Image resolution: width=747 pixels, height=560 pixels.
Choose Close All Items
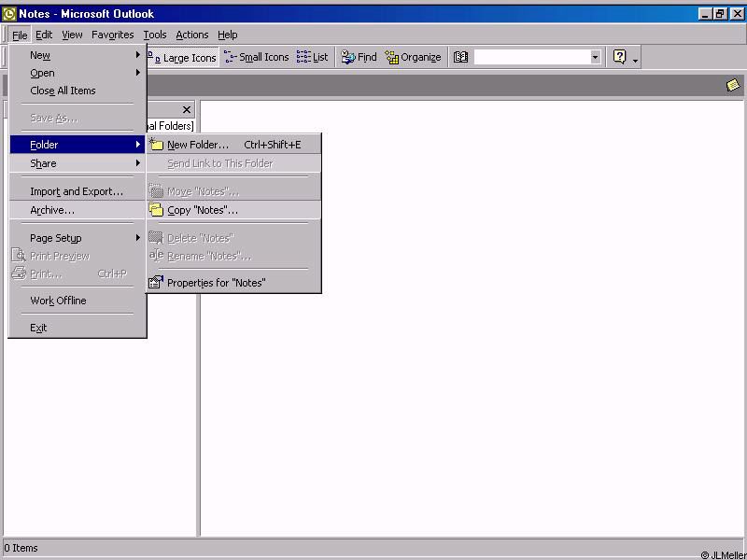click(78, 91)
